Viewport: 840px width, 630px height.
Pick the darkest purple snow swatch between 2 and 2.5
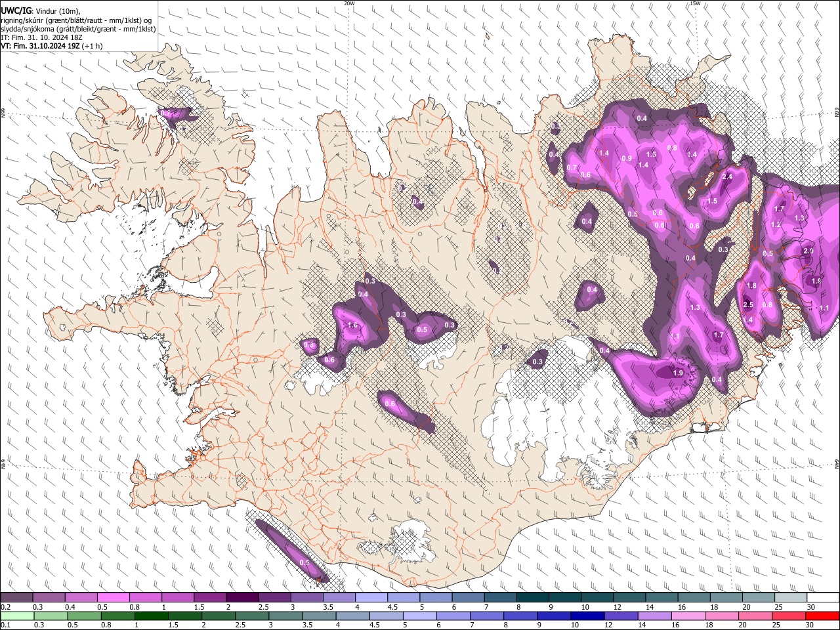242,598
